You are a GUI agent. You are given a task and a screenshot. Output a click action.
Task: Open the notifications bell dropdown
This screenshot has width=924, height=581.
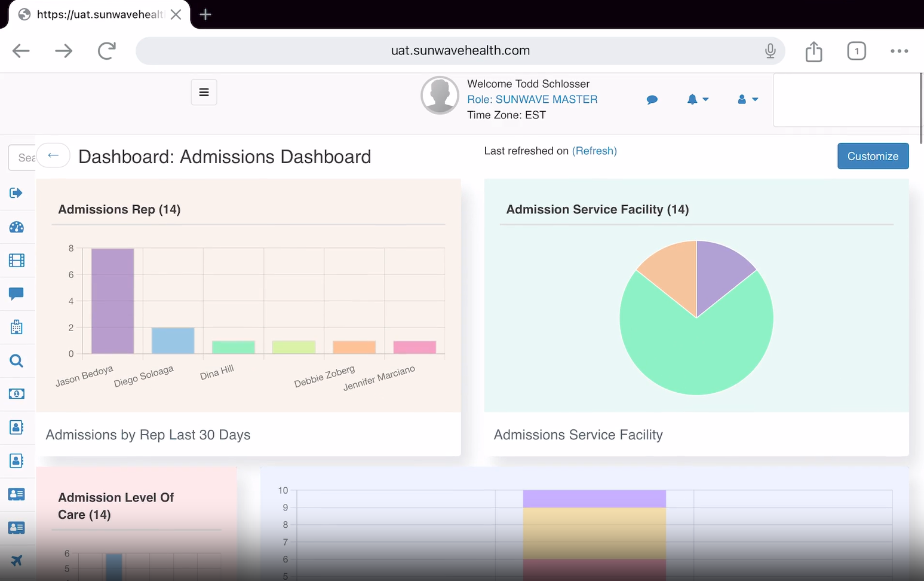point(697,99)
